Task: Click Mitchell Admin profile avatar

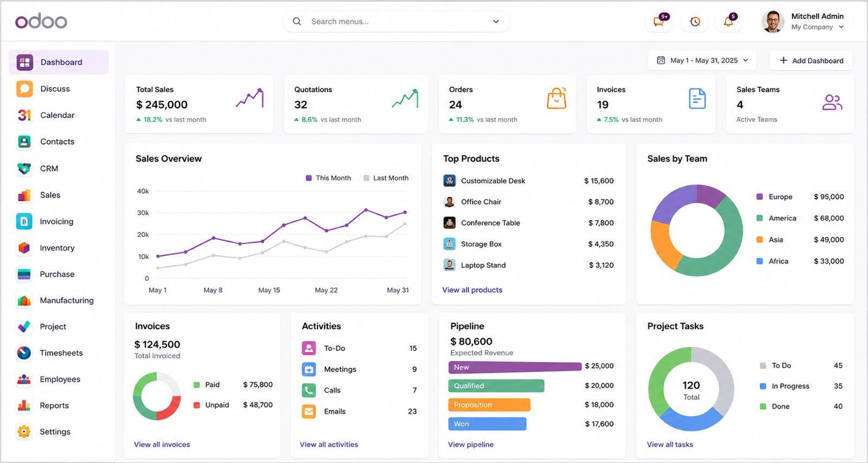Action: pos(773,22)
